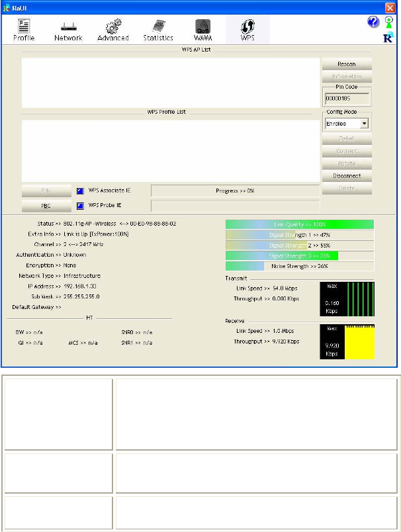
Task: Click the blue help question mark icon
Action: pyautogui.click(x=373, y=22)
